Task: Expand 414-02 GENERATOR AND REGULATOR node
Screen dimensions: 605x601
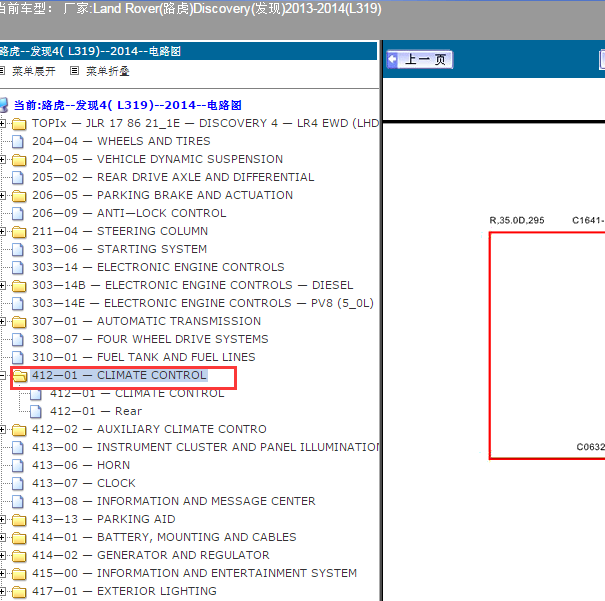Action: 2,555
